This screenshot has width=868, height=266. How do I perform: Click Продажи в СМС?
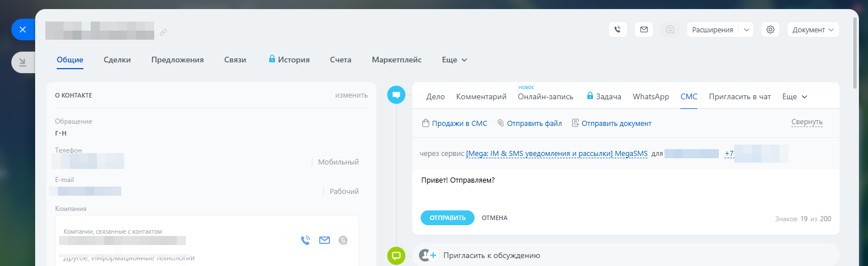click(x=455, y=123)
